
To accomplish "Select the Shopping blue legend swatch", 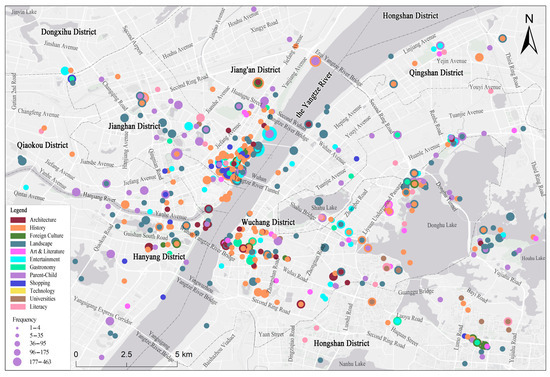I will [x=18, y=283].
